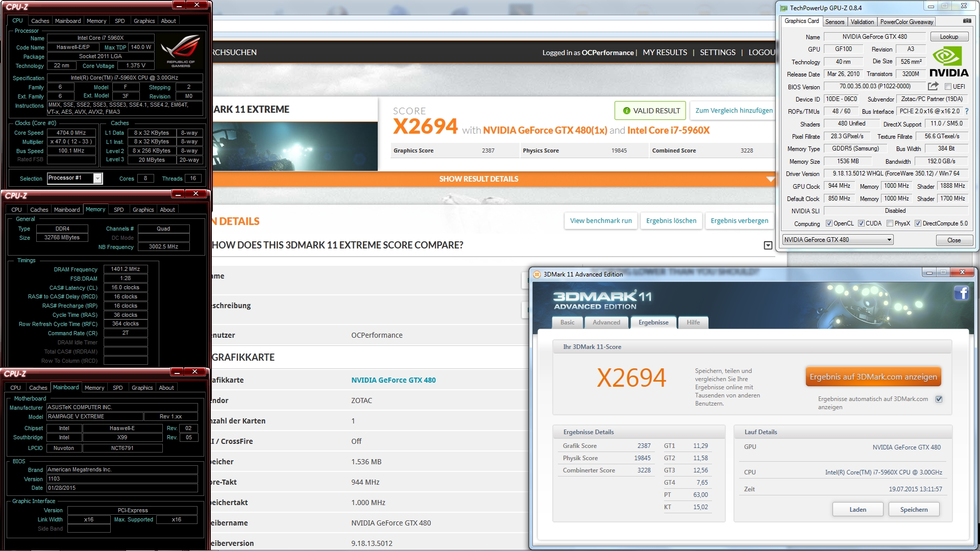This screenshot has width=980, height=551.
Task: Click the X2694 score in 3DMark window
Action: [x=631, y=378]
